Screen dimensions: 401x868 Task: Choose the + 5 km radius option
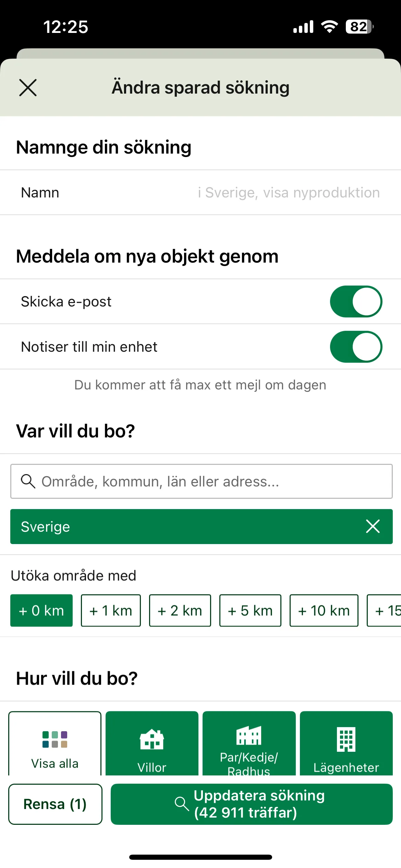[250, 611]
